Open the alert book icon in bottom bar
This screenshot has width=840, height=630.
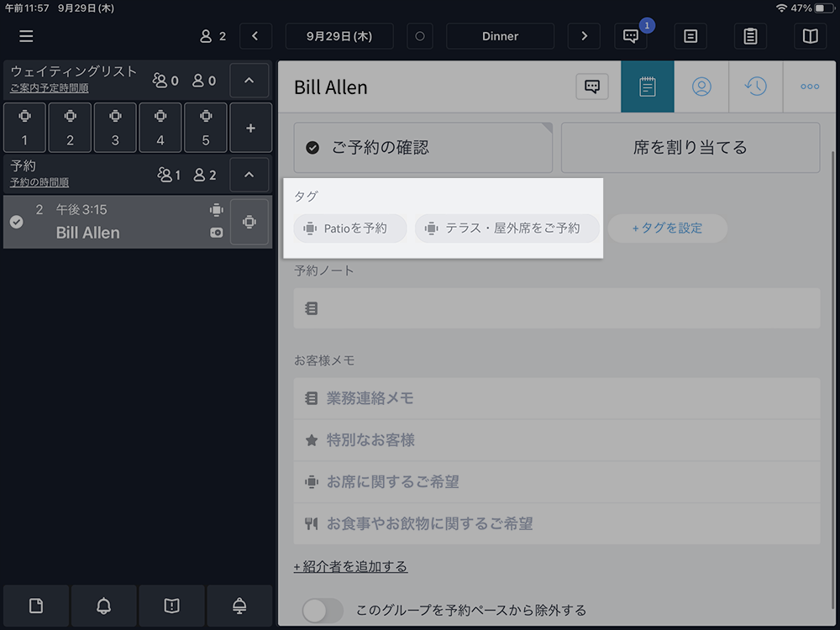tap(171, 606)
